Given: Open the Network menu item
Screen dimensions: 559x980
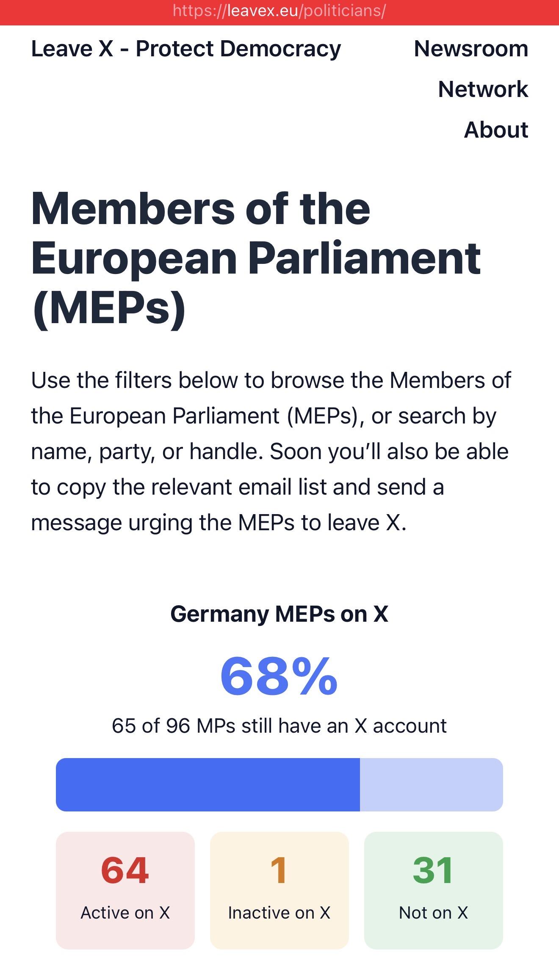Looking at the screenshot, I should click(x=483, y=89).
